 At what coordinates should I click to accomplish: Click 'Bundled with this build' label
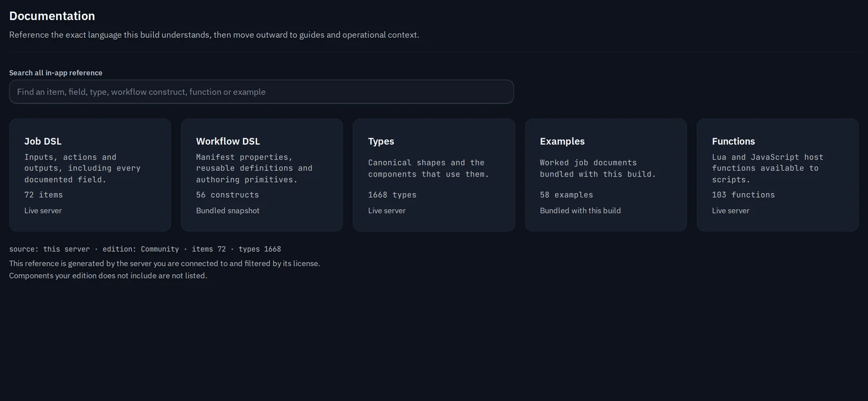[580, 211]
